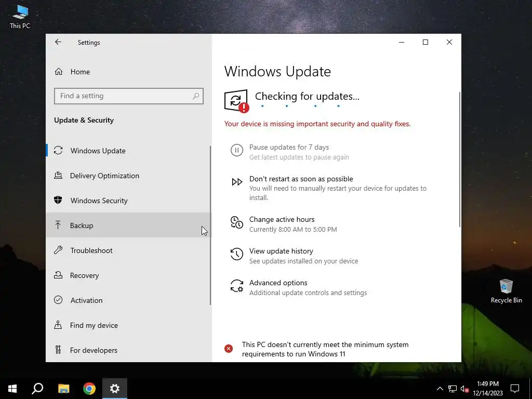Click the back arrow in Settings
532x399 pixels.
[58, 42]
